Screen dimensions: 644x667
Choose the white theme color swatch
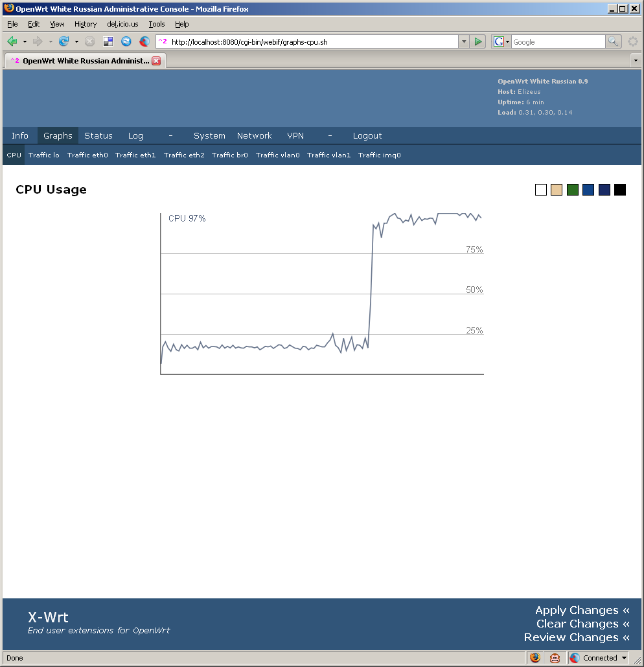pos(541,190)
